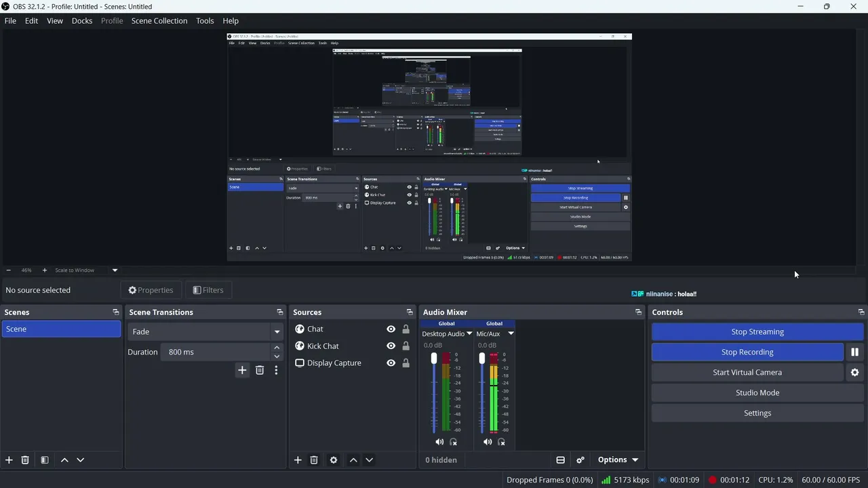The image size is (868, 488).
Task: Open scene filters icon in Scenes panel
Action: point(44,460)
